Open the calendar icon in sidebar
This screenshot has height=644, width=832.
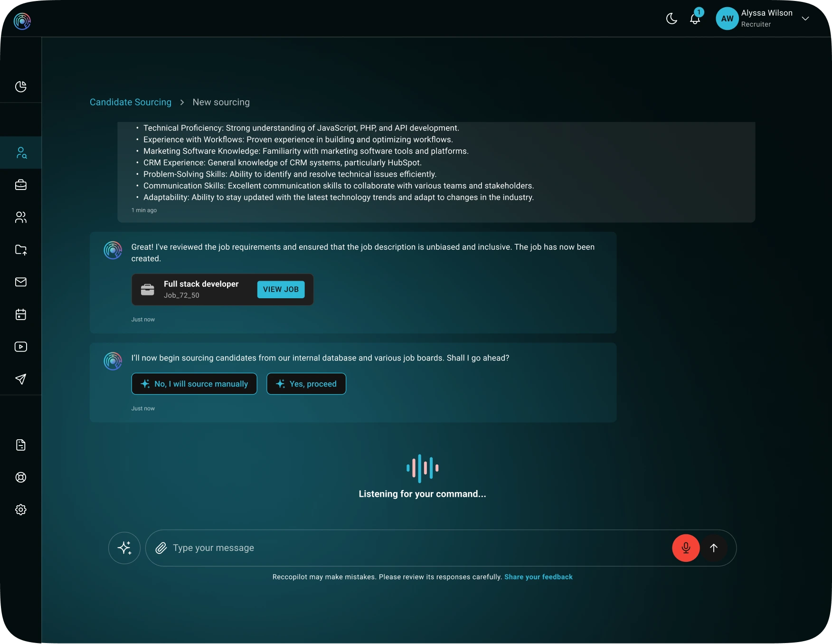tap(21, 314)
